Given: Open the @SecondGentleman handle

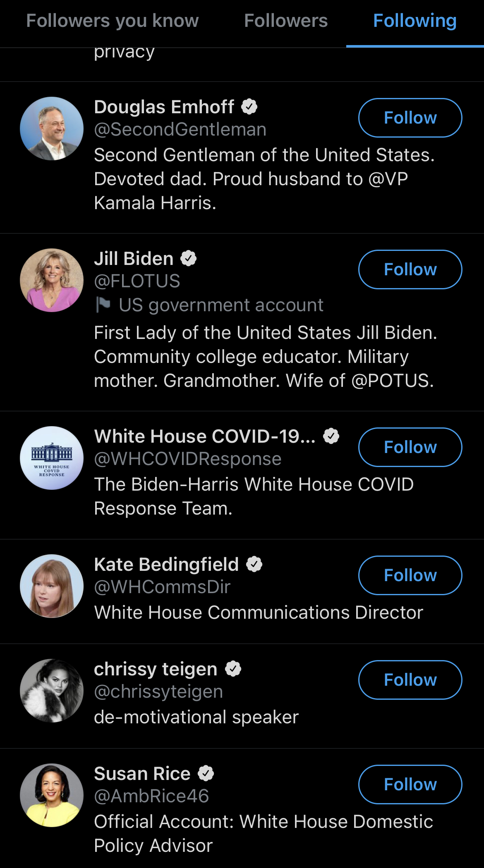Looking at the screenshot, I should (180, 130).
